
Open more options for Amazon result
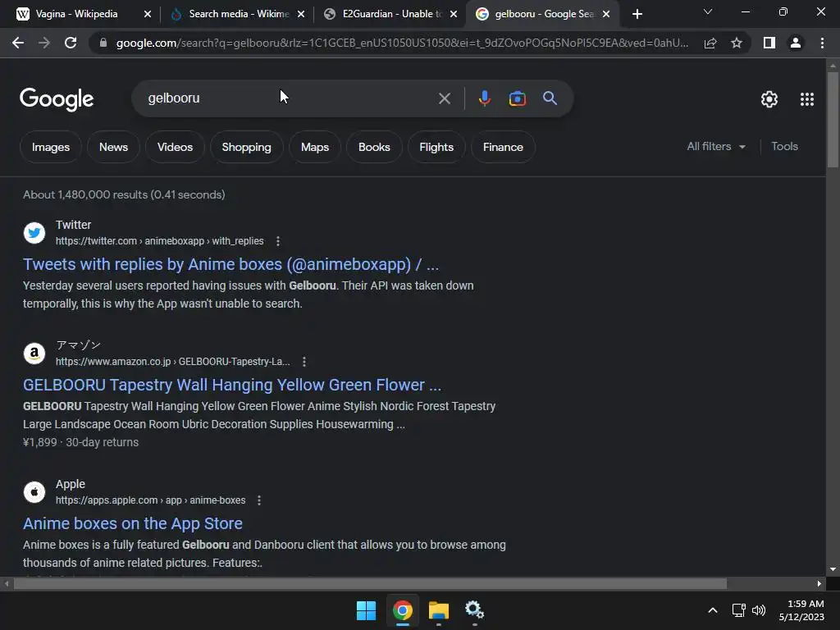304,362
